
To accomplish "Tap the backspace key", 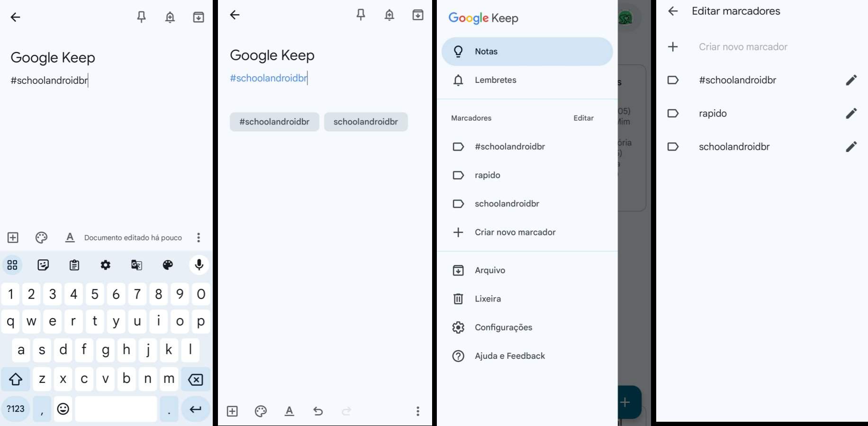I will click(x=195, y=379).
